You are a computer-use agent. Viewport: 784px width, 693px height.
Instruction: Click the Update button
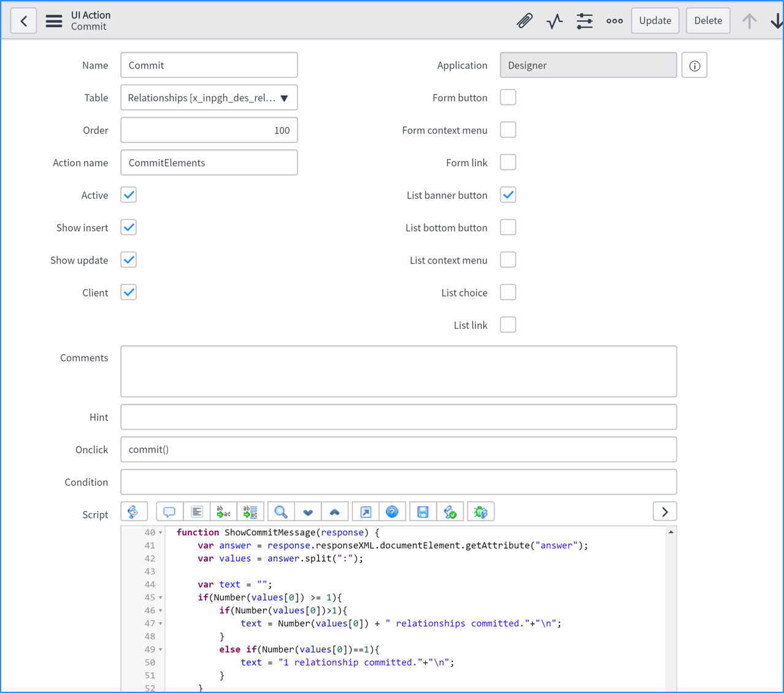(x=655, y=21)
